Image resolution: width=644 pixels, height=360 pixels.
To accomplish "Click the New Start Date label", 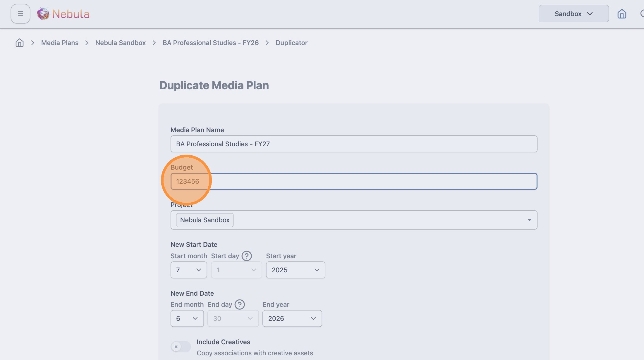I will [194, 244].
